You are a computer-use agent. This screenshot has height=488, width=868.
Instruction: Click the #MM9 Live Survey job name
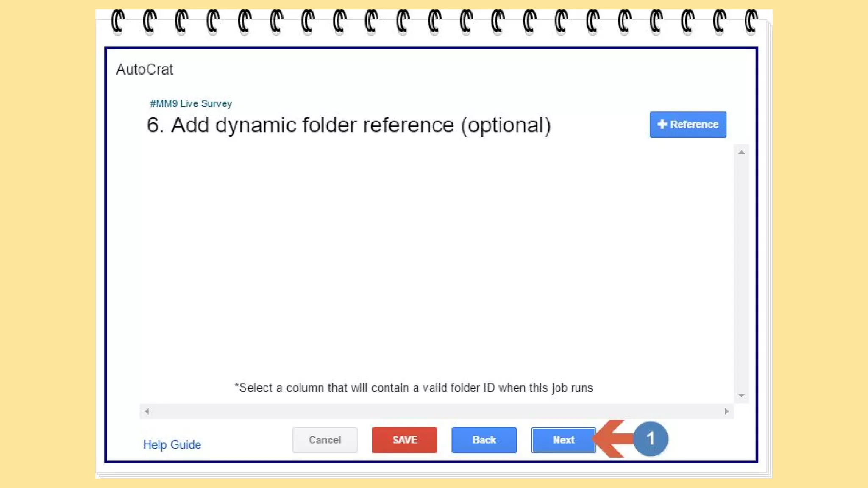click(x=191, y=104)
